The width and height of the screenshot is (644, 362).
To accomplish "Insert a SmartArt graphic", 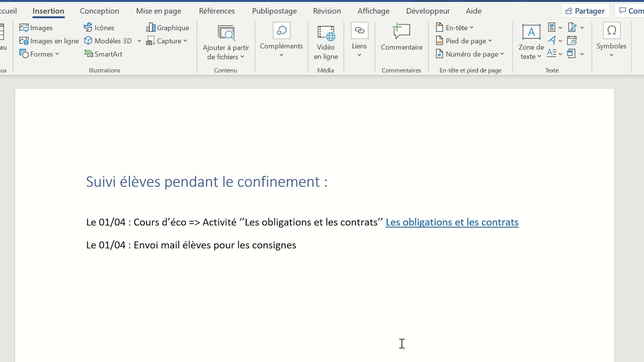I will click(x=103, y=54).
